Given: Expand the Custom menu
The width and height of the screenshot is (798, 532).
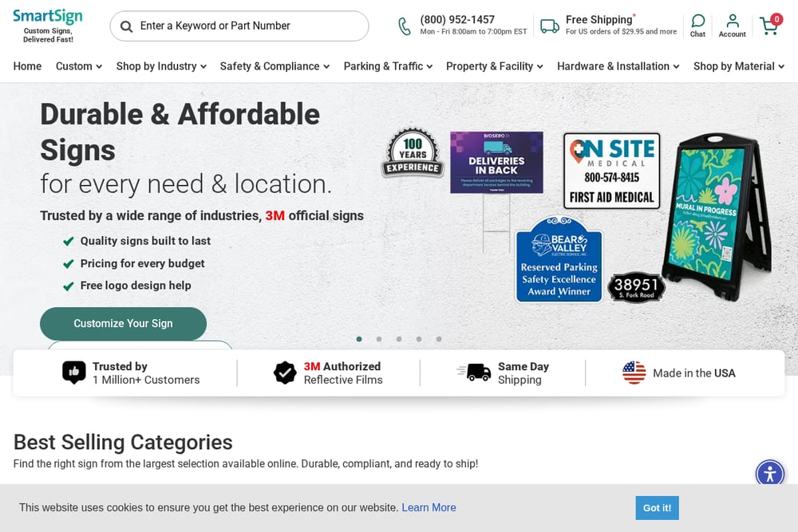Looking at the screenshot, I should pos(79,66).
